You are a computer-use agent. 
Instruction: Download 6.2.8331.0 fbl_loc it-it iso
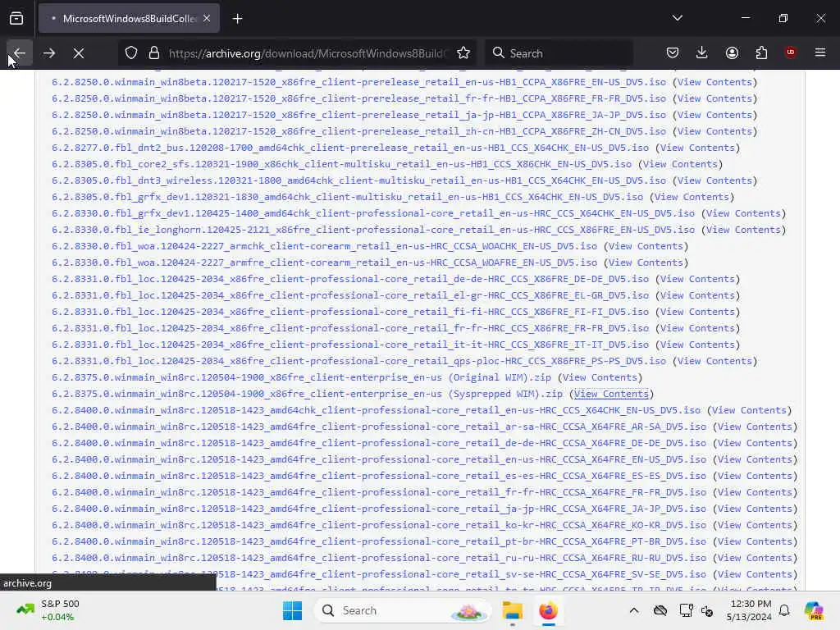point(350,345)
